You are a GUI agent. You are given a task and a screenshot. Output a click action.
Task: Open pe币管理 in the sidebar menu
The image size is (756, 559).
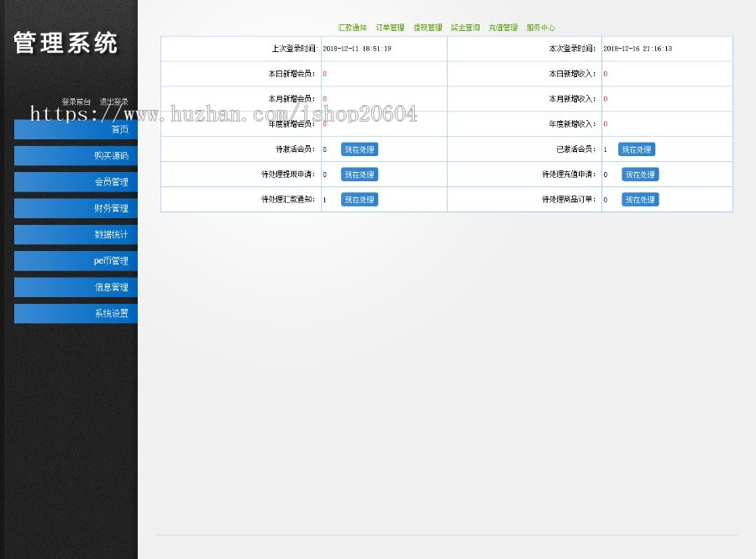[x=76, y=261]
